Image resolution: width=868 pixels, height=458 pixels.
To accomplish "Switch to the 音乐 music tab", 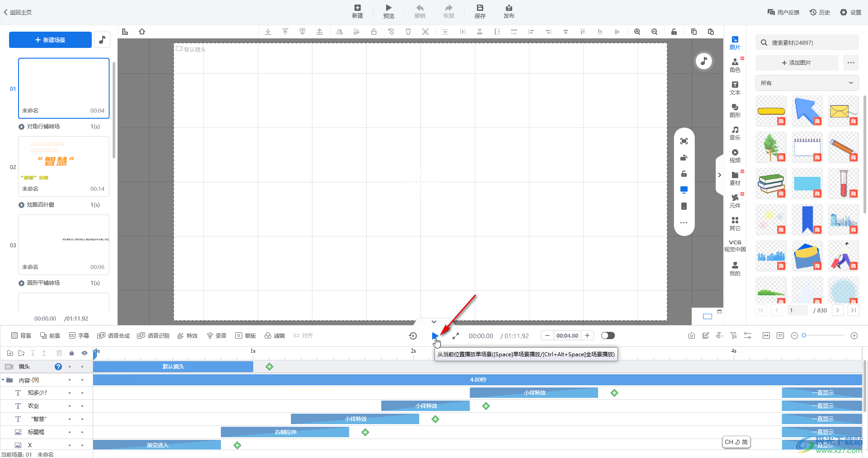I will [735, 133].
